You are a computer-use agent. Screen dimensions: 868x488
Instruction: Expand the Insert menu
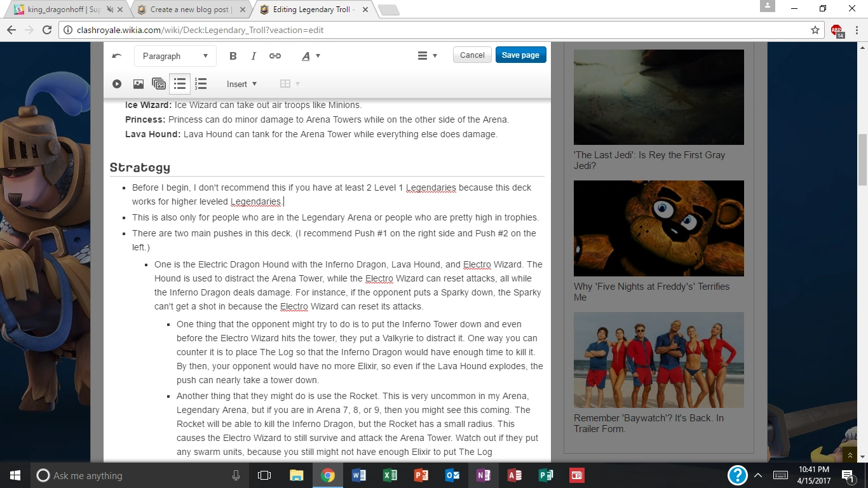coord(242,84)
